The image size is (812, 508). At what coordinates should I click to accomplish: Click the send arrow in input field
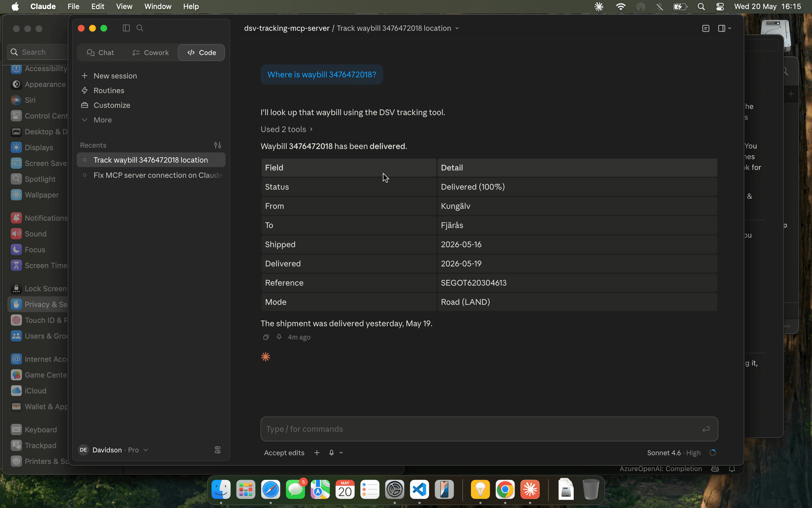[x=706, y=429]
